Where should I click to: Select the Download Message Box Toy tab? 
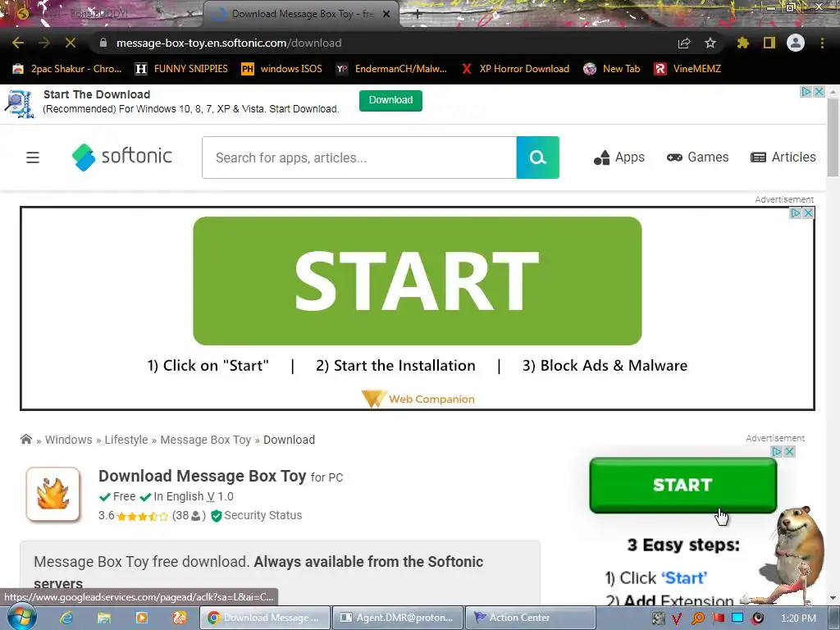[302, 15]
